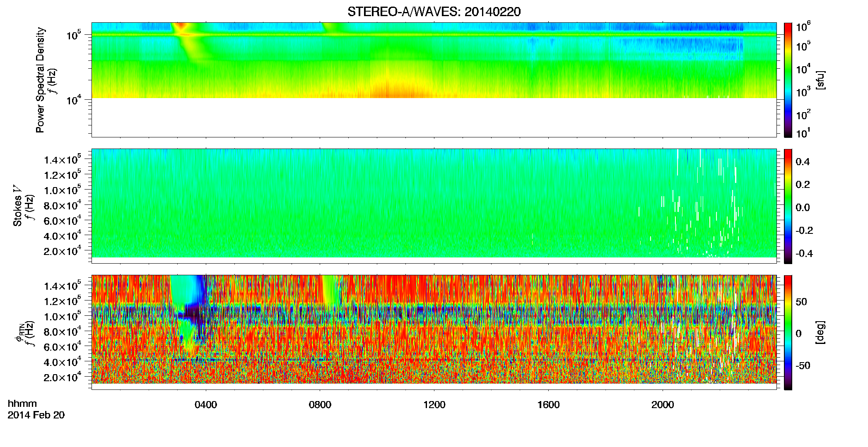
Task: Click the 0800 time tick label
Action: [x=320, y=405]
